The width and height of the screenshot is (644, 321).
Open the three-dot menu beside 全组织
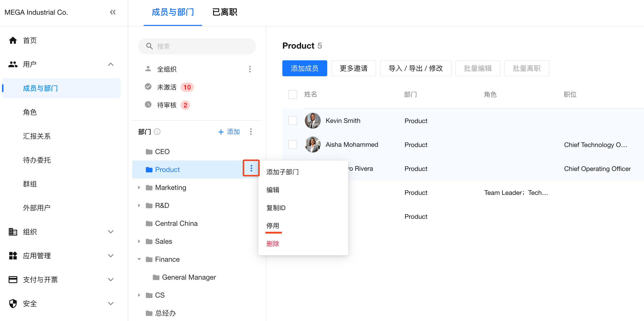[249, 69]
